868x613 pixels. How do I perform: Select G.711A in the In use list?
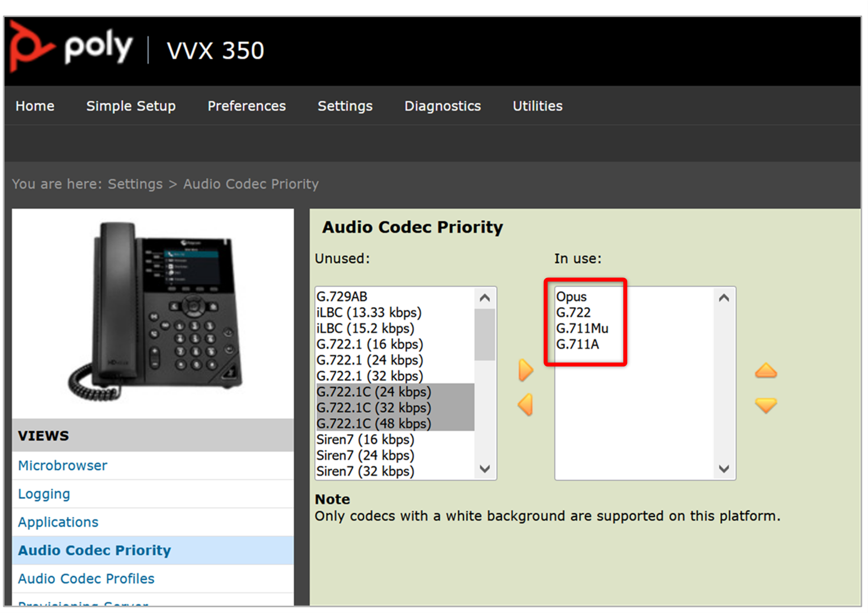point(634,344)
